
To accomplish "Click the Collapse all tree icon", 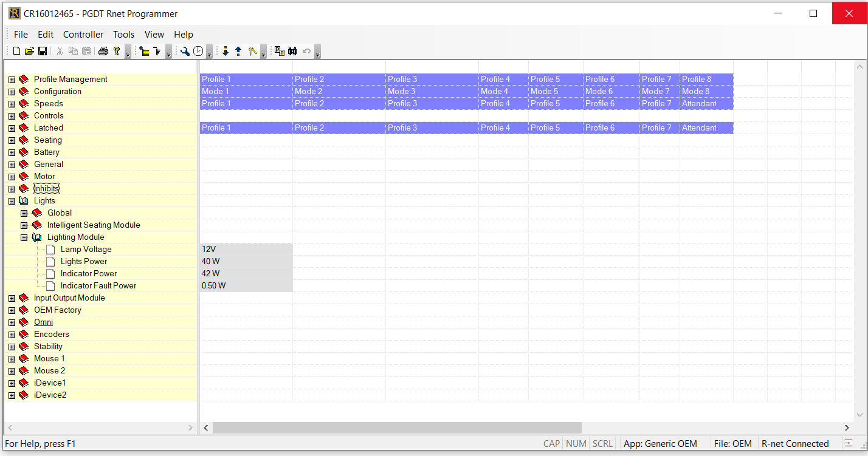I will pos(157,52).
